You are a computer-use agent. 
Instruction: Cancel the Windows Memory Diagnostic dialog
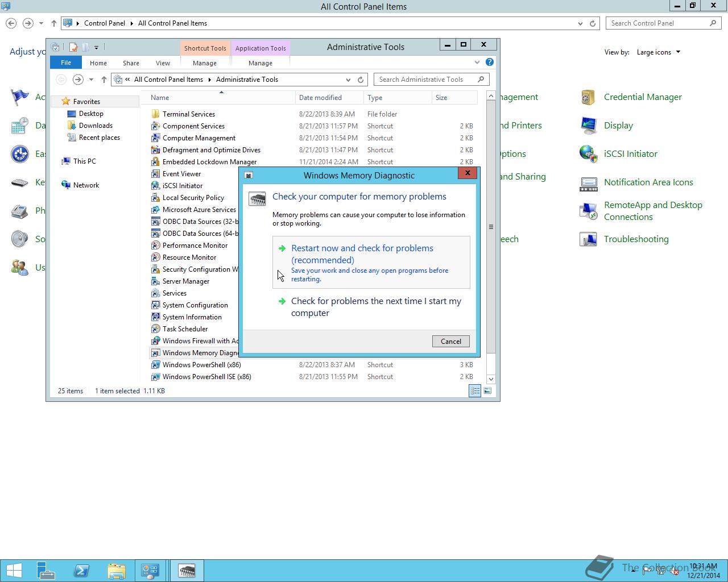(450, 341)
